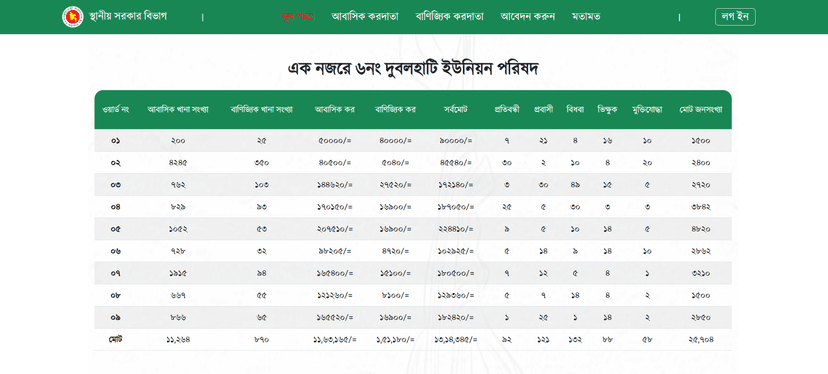Click the বাণিজ্যিক কর column header

396,110
